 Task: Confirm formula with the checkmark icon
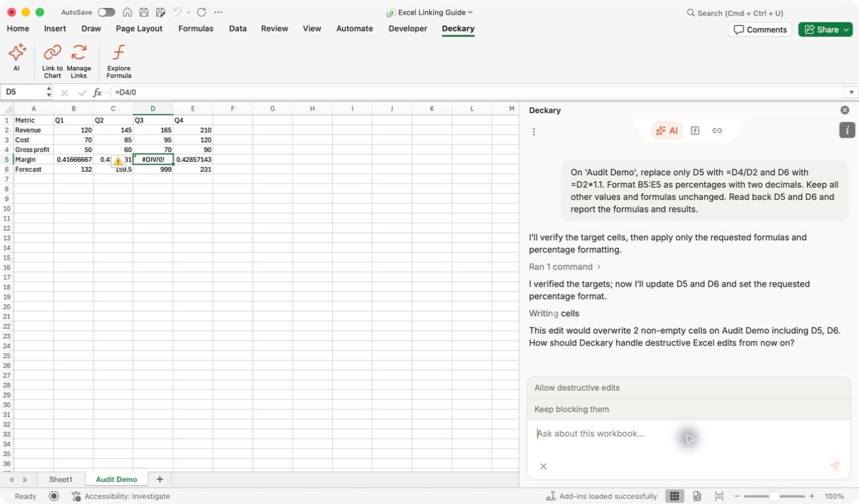tap(82, 93)
